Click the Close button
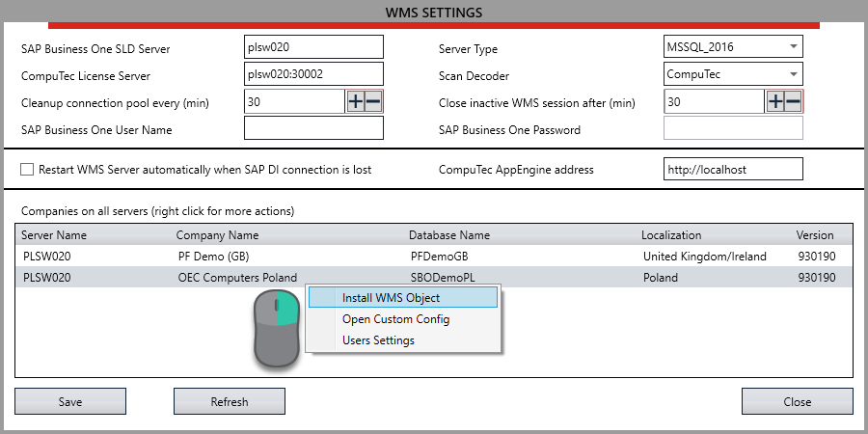 coord(797,401)
